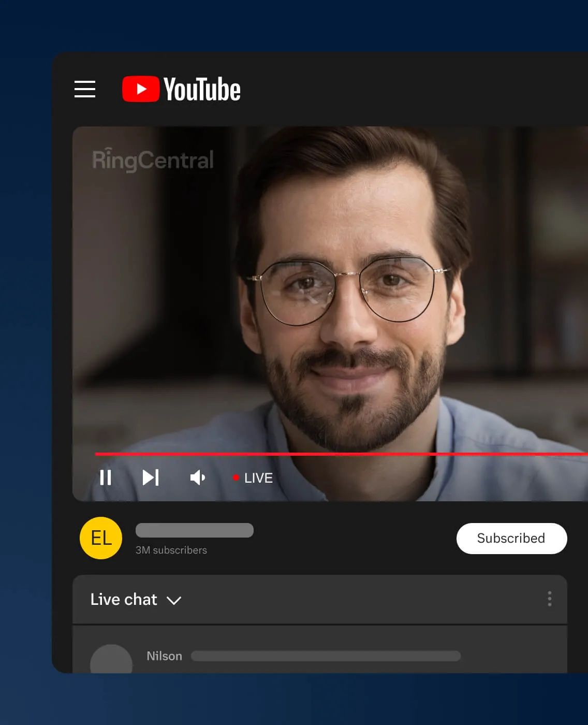Select the Nilson username in chat
Viewport: 588px width, 725px height.
[x=164, y=656]
